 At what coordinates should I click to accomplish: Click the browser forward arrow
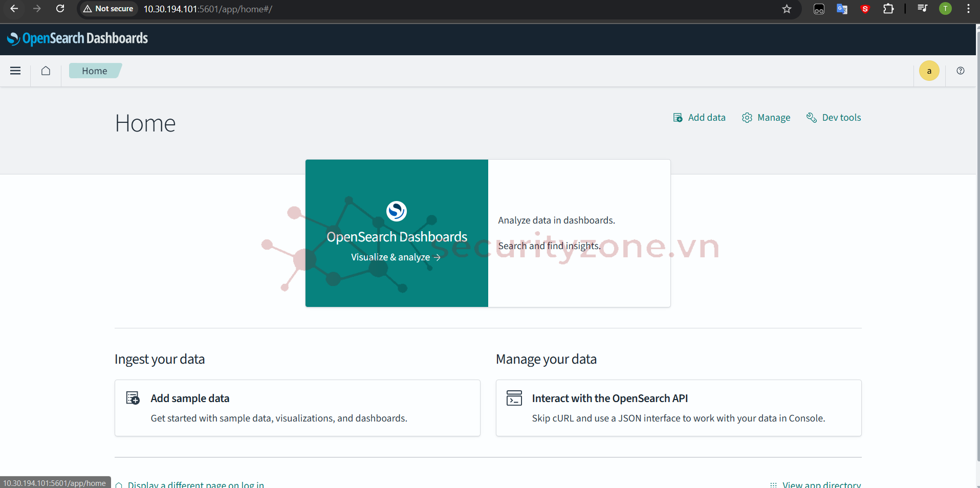(x=37, y=9)
